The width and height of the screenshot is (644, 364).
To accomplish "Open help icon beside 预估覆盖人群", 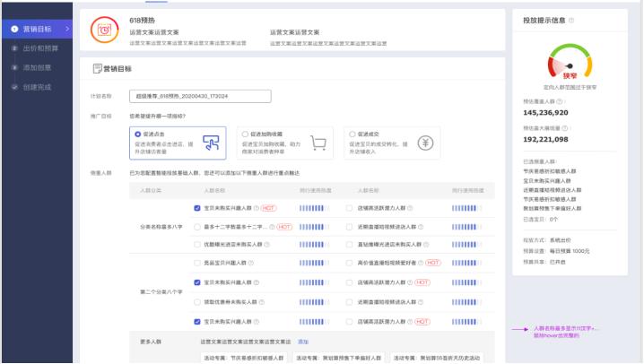I will click(x=560, y=101).
